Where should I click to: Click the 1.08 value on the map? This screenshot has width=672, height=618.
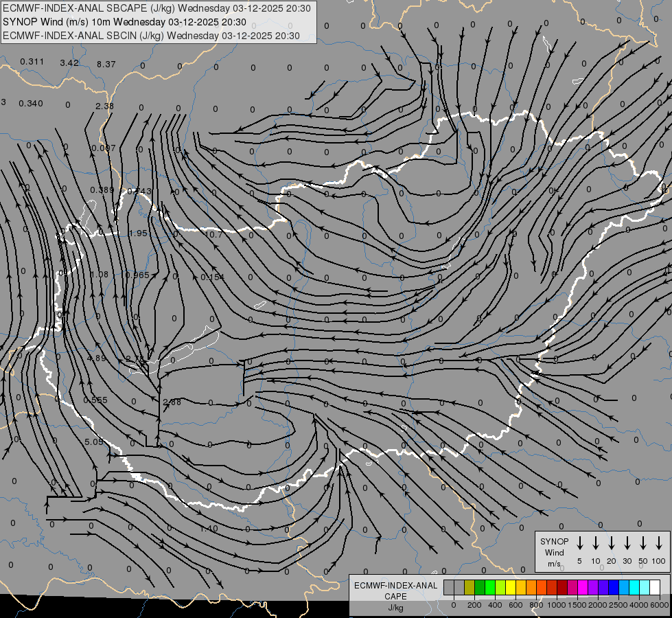[x=100, y=274]
